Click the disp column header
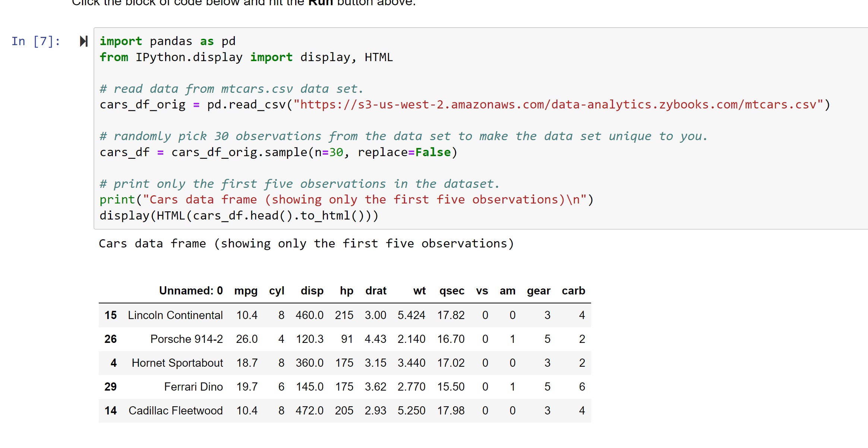868x448 pixels. coord(312,291)
